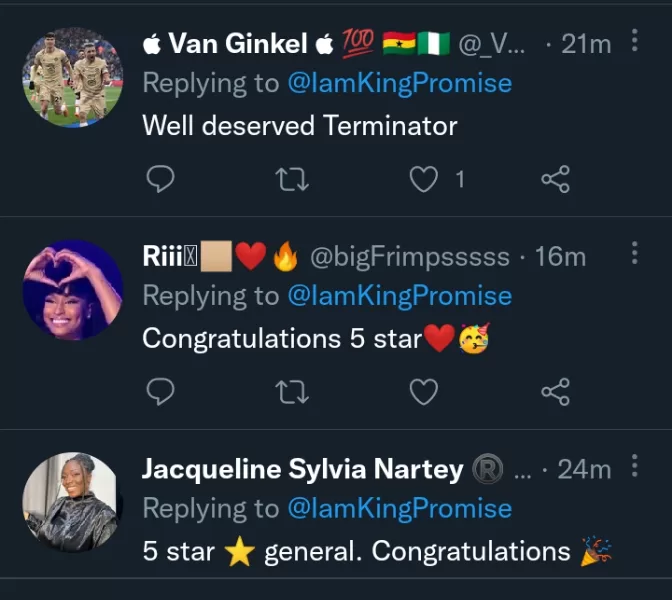Open more options for Van Ginkel's tweet
The image size is (672, 600).
(x=634, y=41)
